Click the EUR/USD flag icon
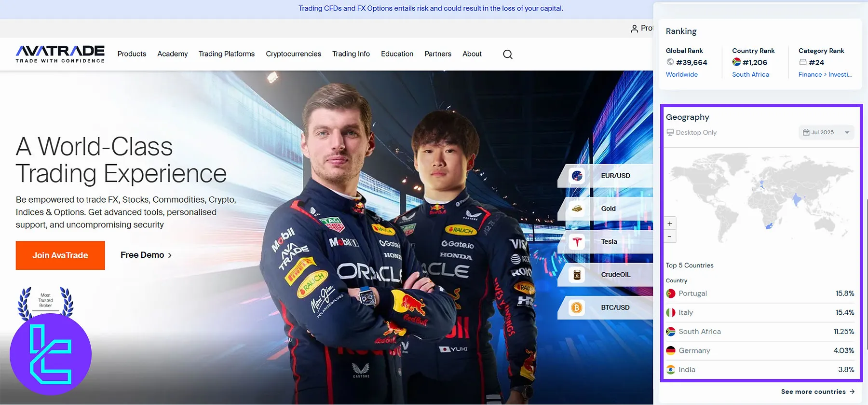 click(x=577, y=176)
